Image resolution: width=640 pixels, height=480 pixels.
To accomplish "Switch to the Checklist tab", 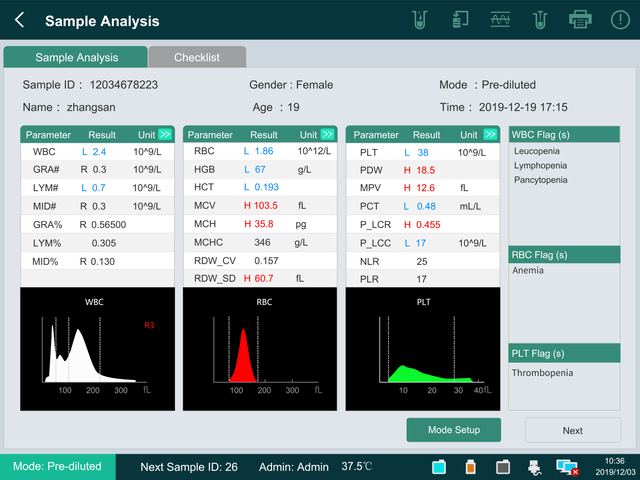I will tap(197, 58).
